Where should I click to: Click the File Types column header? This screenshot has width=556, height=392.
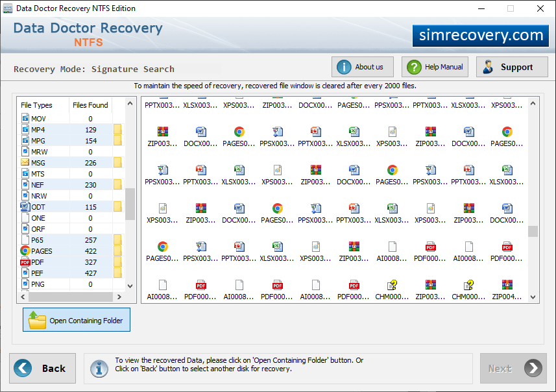36,105
